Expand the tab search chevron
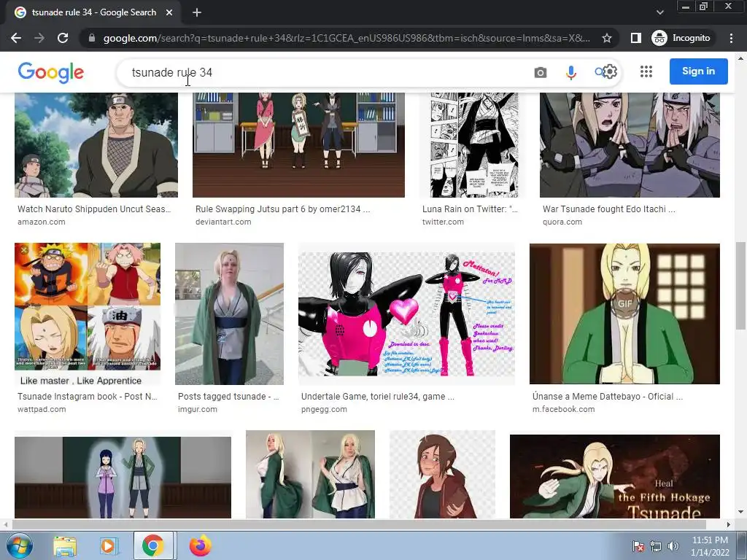Screen dimensions: 747x560 [x=659, y=12]
